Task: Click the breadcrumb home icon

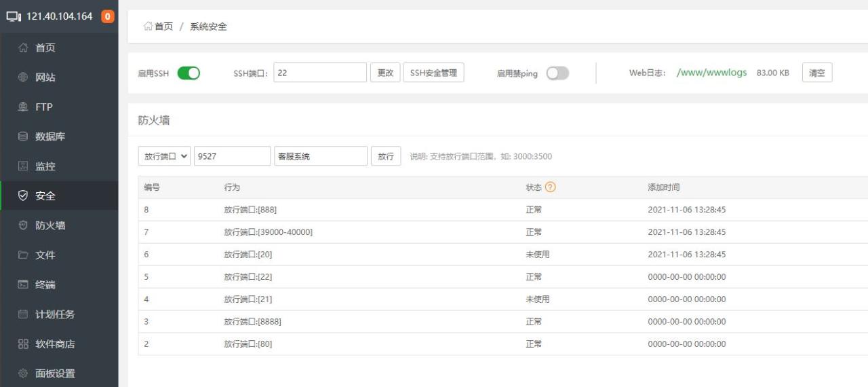Action: 148,26
